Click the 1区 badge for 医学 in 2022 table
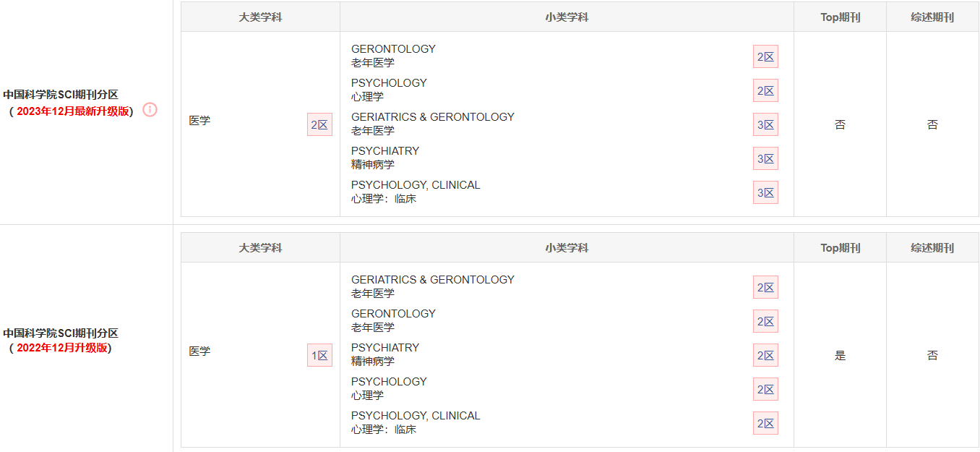980x452 pixels. (319, 355)
